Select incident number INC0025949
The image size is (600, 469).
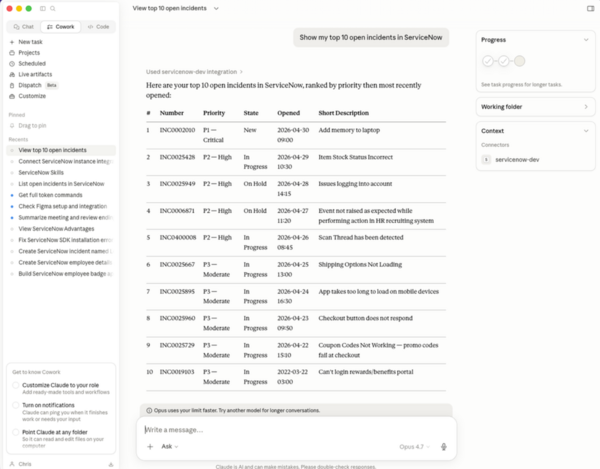(177, 184)
